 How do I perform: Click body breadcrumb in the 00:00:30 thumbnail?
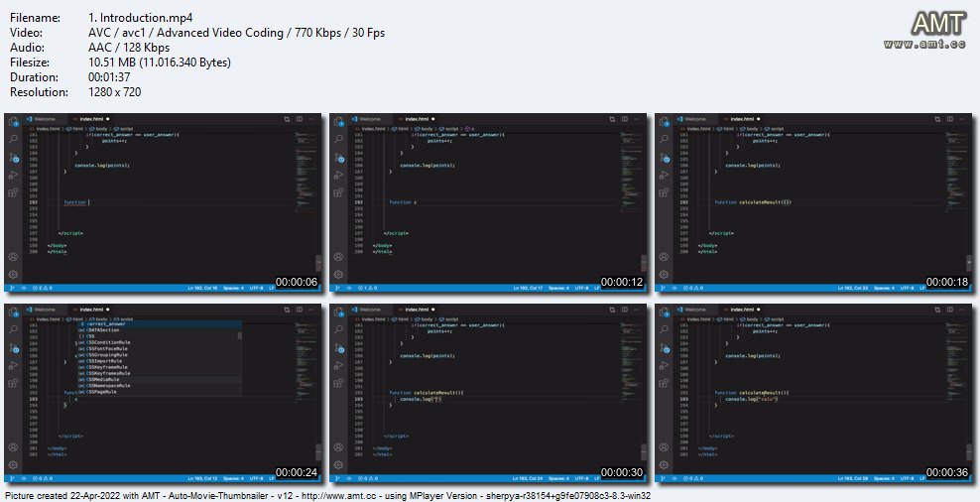tap(424, 318)
